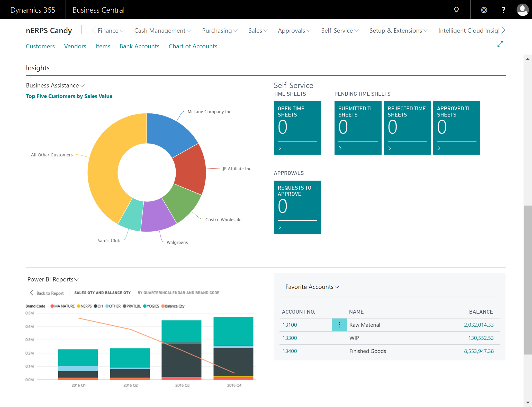Go to Dynamics 365 home
Image resolution: width=532 pixels, height=407 pixels.
coord(33,10)
